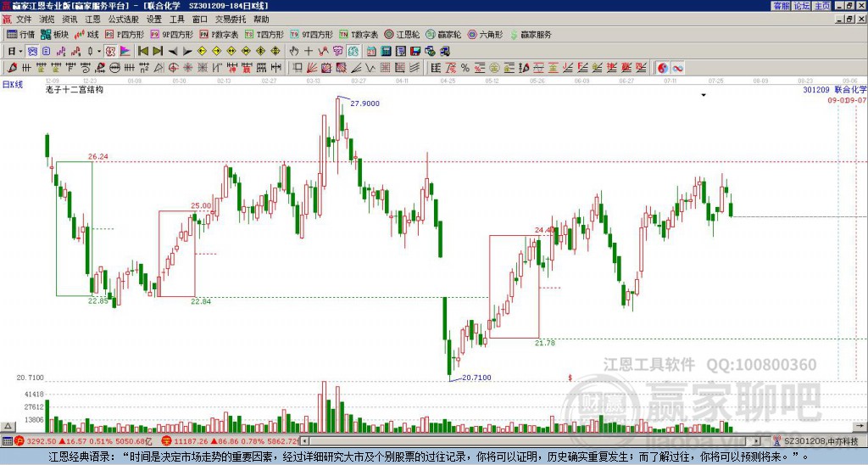Select the red pencil drawing tool

(x=12, y=68)
